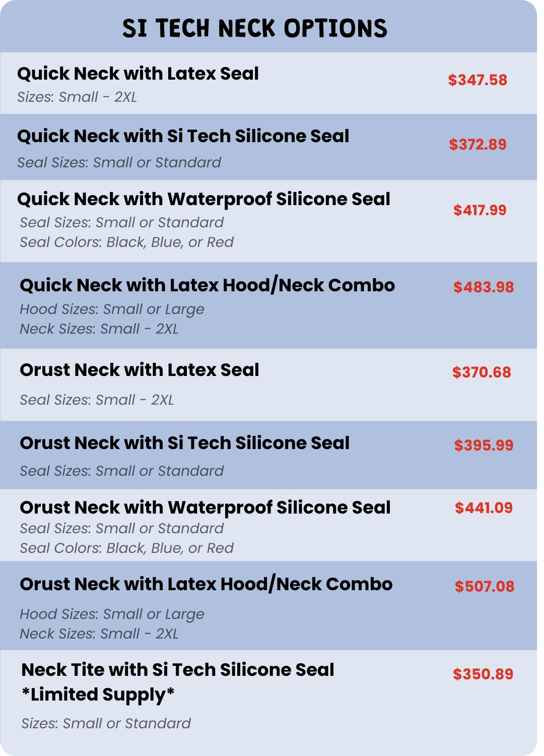Click the $395.99 price
This screenshot has width=544, height=756.
(x=483, y=446)
